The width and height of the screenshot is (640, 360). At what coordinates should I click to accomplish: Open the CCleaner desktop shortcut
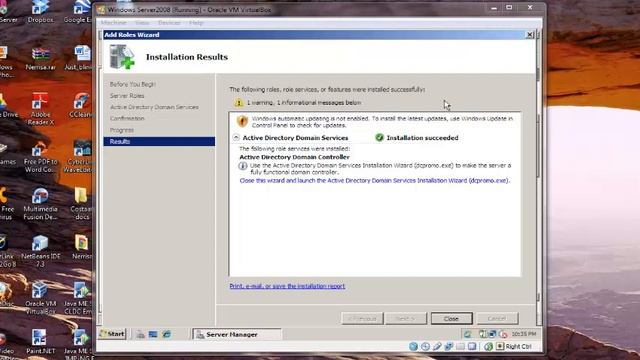click(x=81, y=105)
